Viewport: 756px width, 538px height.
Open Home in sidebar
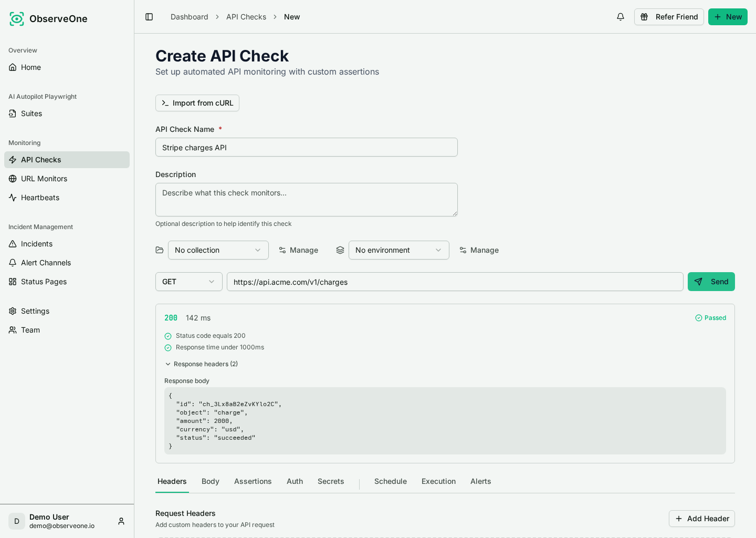tap(67, 67)
